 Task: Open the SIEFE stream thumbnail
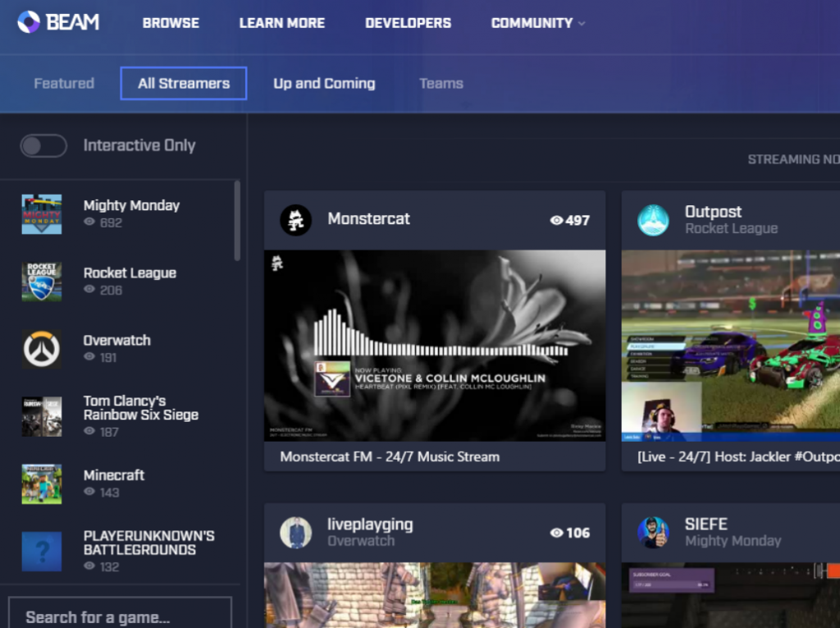pyautogui.click(x=731, y=594)
